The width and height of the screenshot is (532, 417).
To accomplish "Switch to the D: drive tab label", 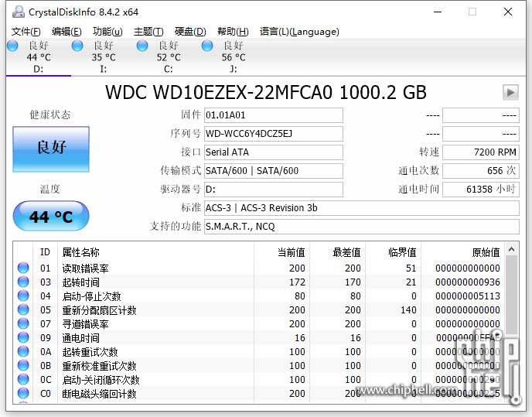I will click(39, 70).
